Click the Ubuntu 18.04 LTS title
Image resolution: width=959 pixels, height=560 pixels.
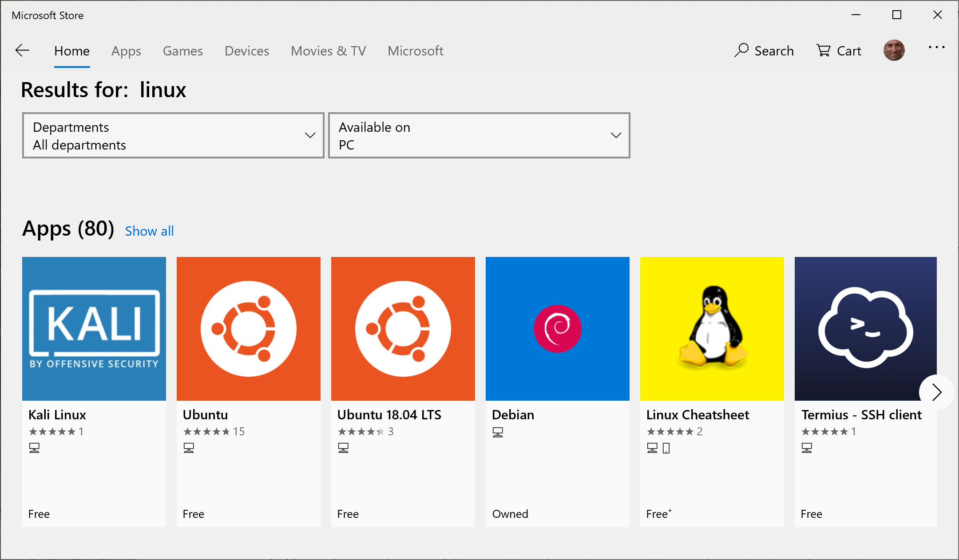pos(389,415)
